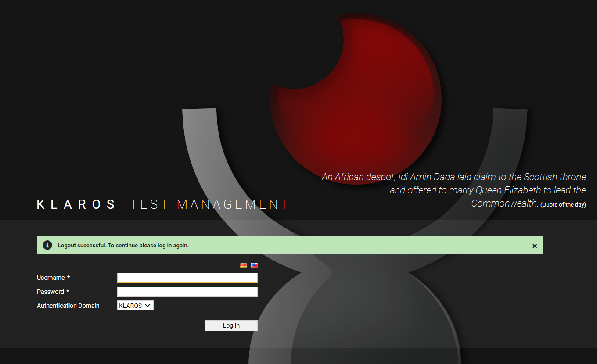Click the red Klaros sphere logo graphic
This screenshot has height=364, width=597.
[356, 96]
